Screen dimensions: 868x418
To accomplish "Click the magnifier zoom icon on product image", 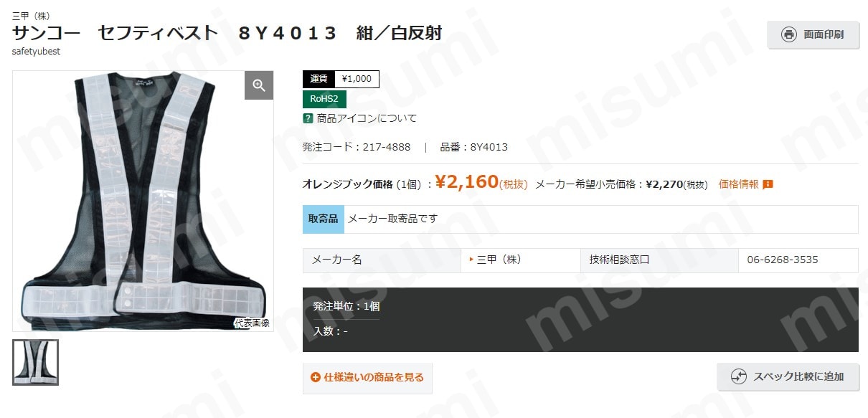I will (259, 85).
